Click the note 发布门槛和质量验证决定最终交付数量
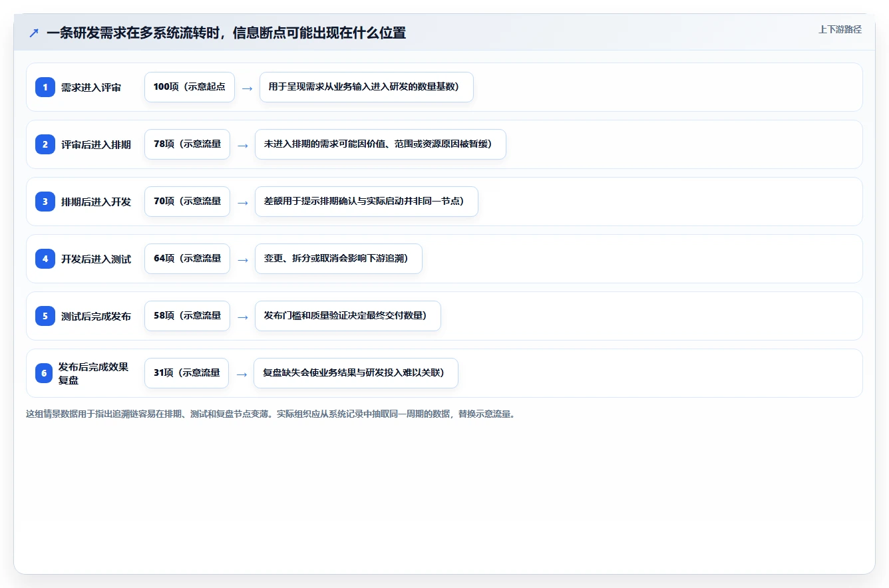889x588 pixels. tap(348, 316)
